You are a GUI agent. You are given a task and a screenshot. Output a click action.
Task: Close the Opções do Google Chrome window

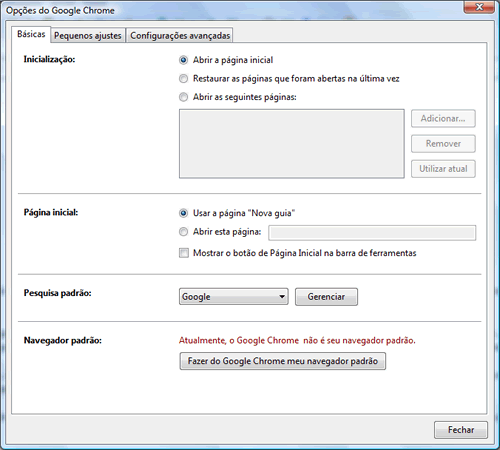[x=479, y=7]
